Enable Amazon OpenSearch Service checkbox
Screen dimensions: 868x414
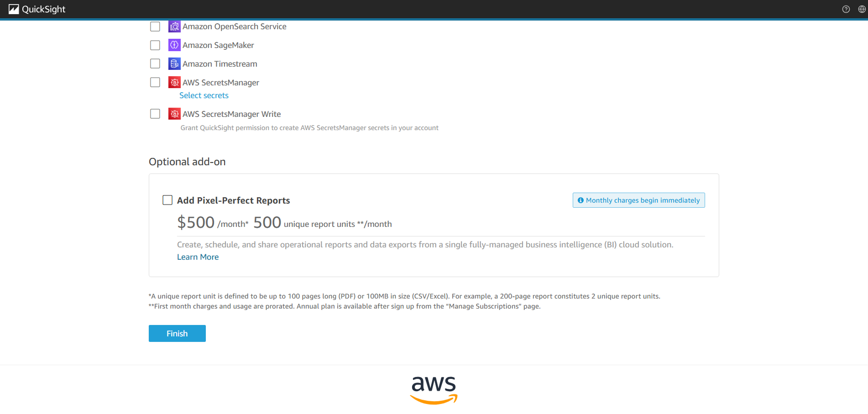tap(155, 26)
